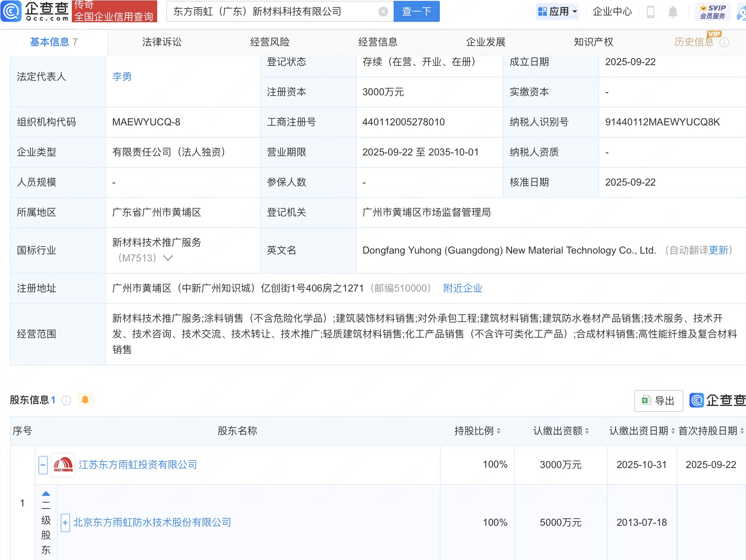This screenshot has width=746, height=560.
Task: Open the notifications bell in header
Action: 673,12
